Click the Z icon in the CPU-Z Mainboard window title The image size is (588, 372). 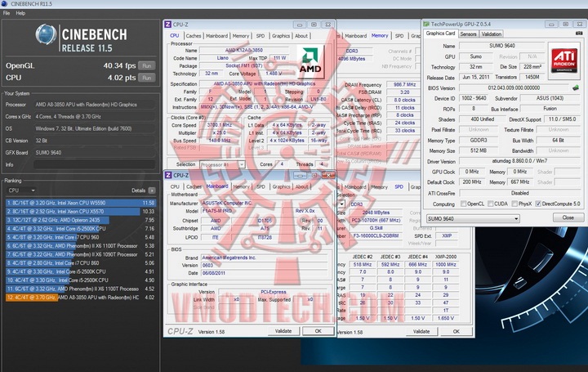(168, 175)
